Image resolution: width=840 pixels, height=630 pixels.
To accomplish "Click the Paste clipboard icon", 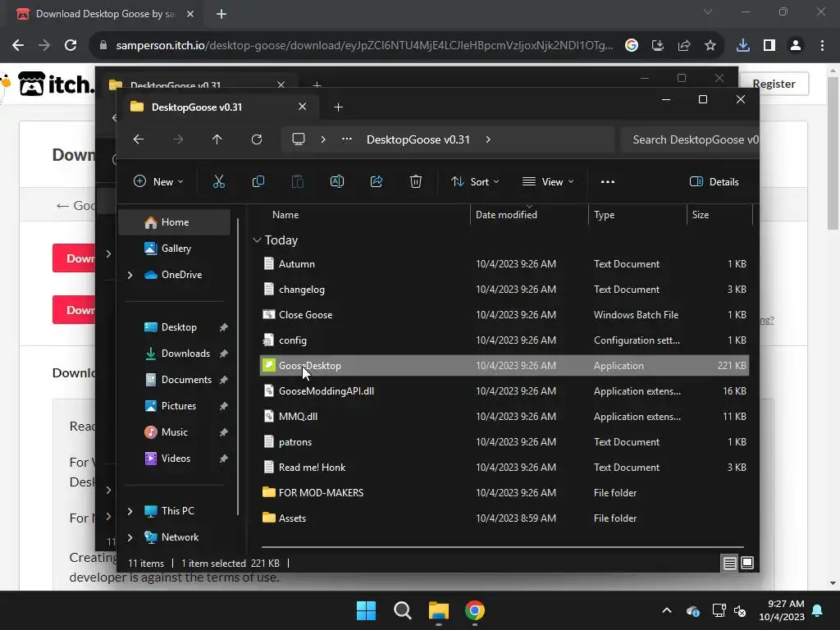I will [x=297, y=181].
